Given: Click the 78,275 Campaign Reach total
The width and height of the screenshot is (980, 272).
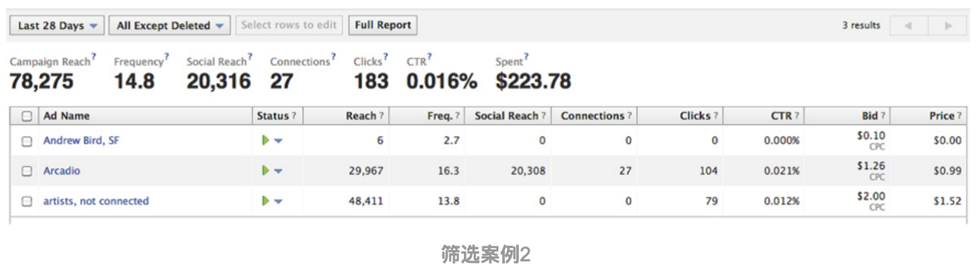Looking at the screenshot, I should tap(41, 81).
